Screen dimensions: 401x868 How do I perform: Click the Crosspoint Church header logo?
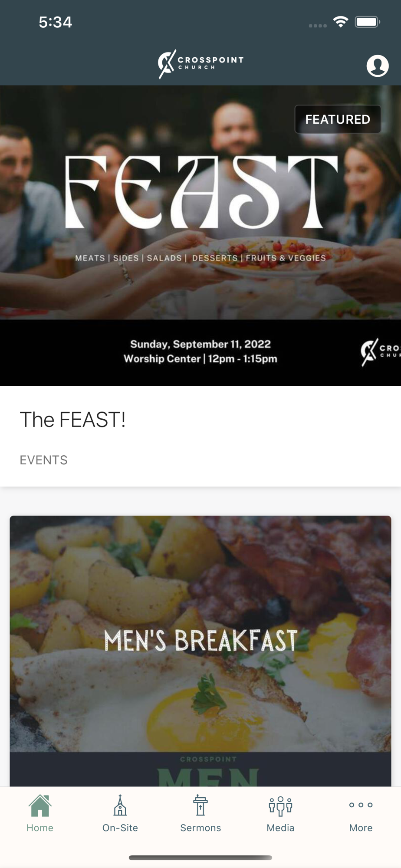[200, 64]
